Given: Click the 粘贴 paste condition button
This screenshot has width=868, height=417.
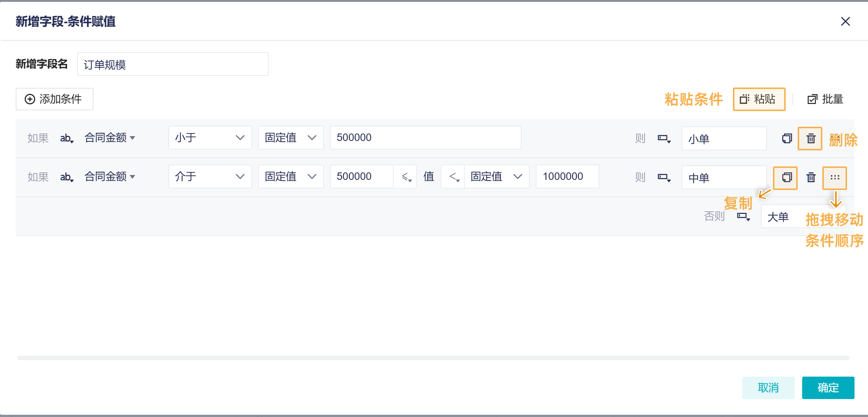Looking at the screenshot, I should [759, 99].
